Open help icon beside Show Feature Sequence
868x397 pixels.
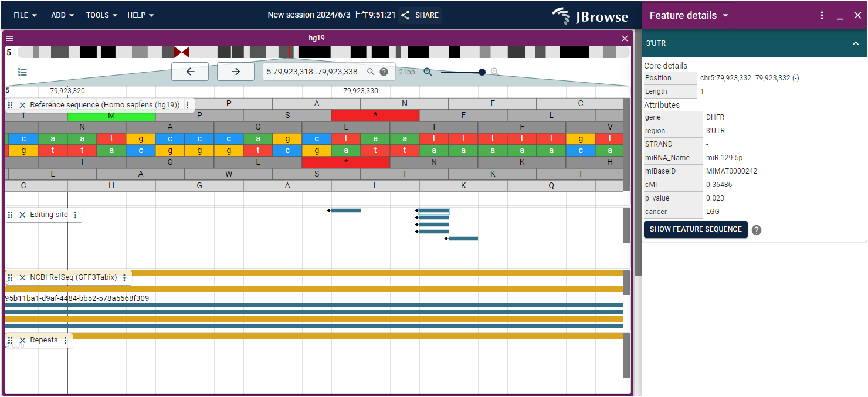pyautogui.click(x=757, y=230)
